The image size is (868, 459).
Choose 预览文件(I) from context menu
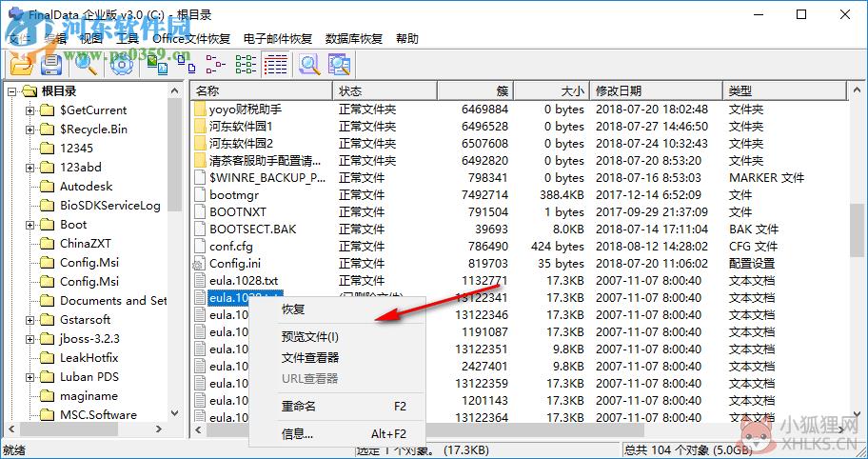[337, 337]
